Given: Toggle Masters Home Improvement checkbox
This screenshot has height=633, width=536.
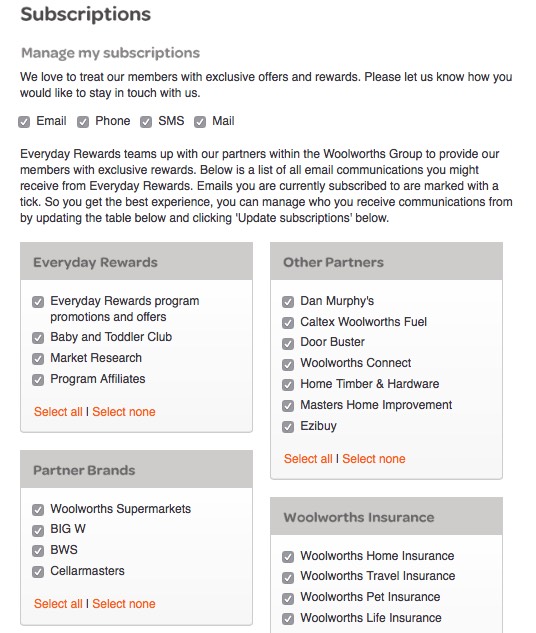Looking at the screenshot, I should (288, 406).
